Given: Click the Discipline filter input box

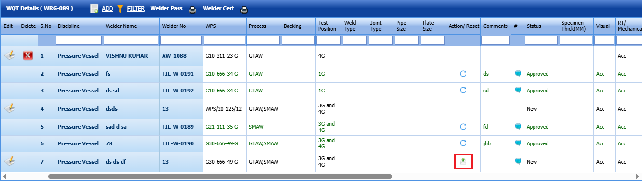Looking at the screenshot, I should [79, 40].
